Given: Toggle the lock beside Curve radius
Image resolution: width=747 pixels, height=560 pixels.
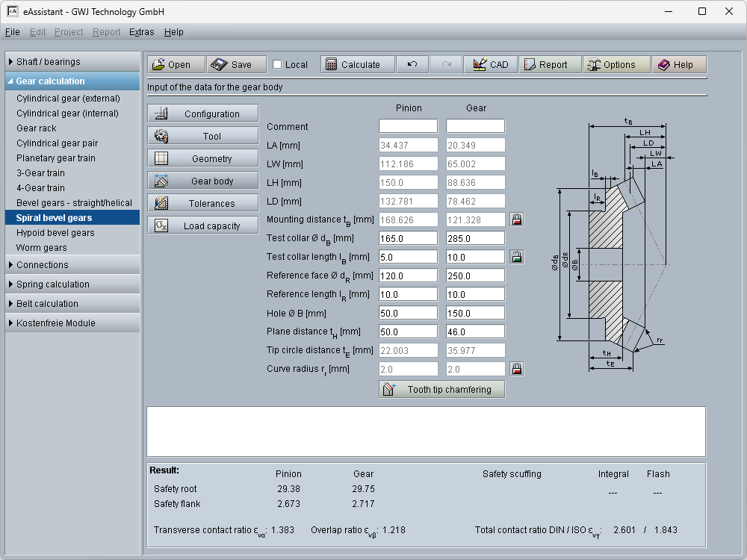Looking at the screenshot, I should point(516,369).
